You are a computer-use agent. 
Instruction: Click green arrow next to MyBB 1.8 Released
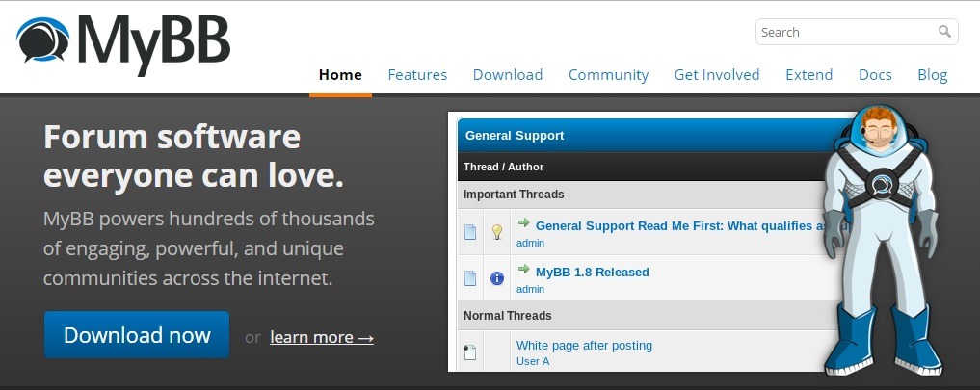coord(524,270)
